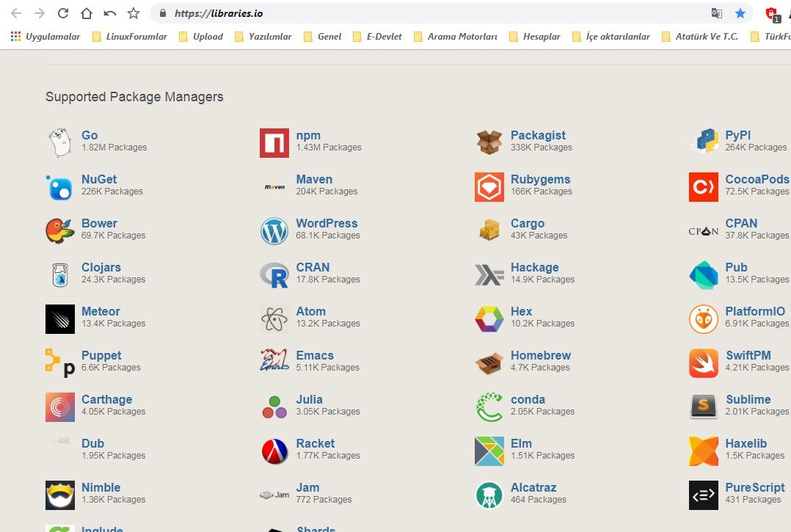
Task: Open the İçe aktarılanlar bookmark folder
Action: (610, 36)
